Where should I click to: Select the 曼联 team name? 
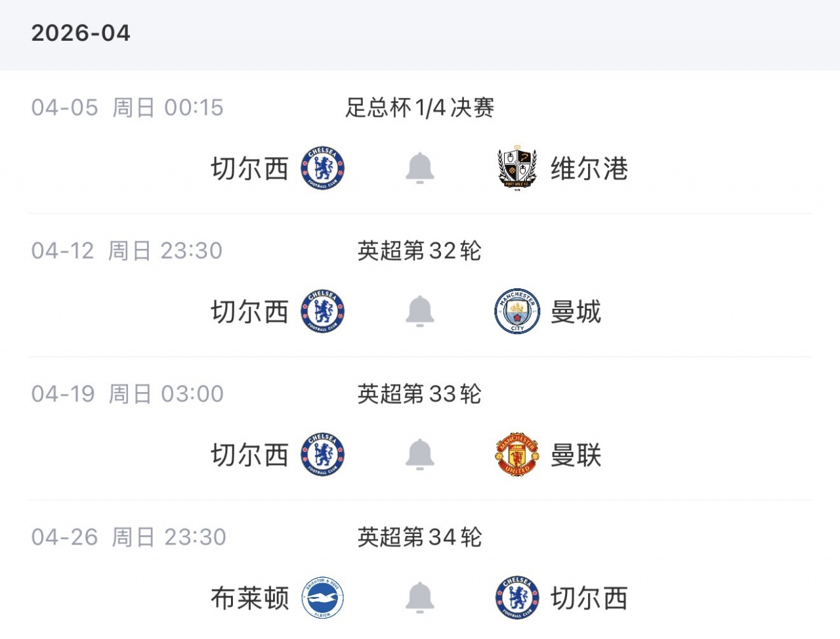(x=576, y=455)
